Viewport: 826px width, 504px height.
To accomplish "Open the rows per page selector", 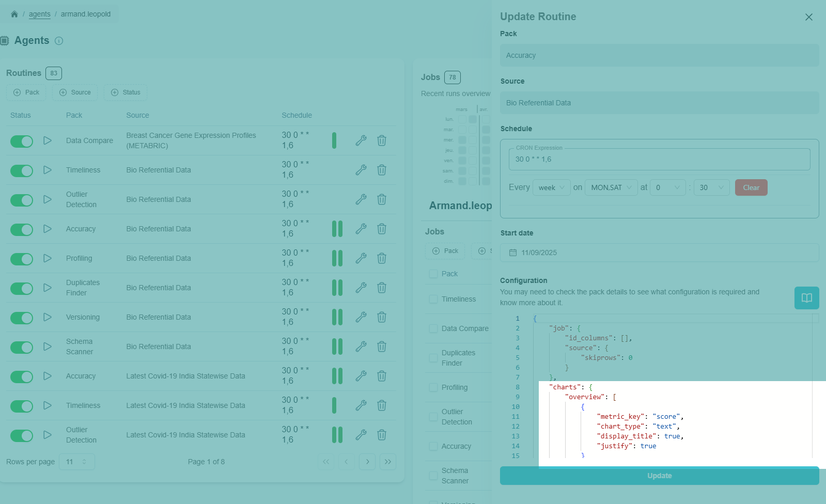I will pyautogui.click(x=77, y=462).
